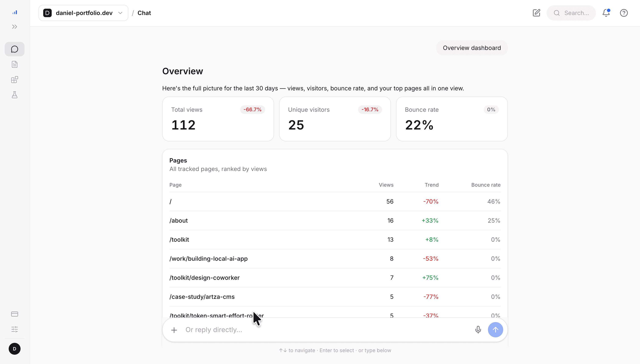Click the user avatar D

click(x=14, y=349)
